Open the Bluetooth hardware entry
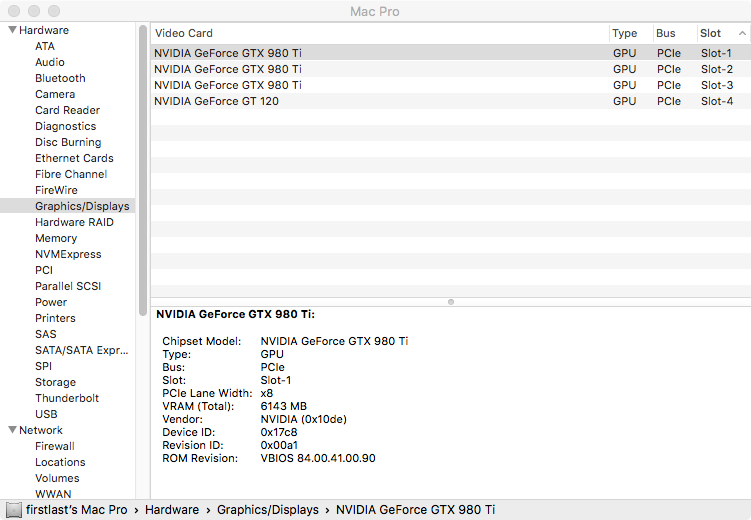 pos(60,78)
